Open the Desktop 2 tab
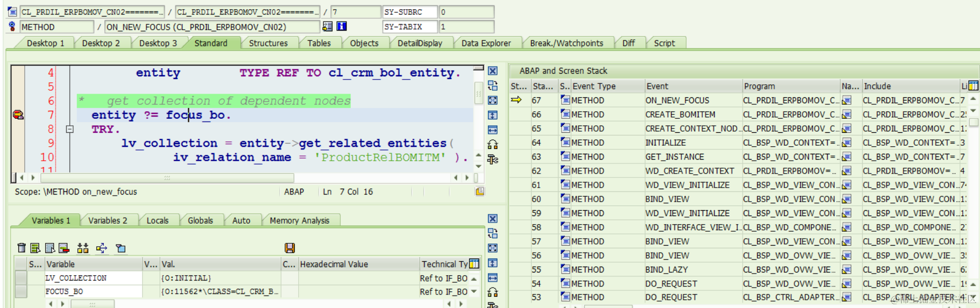 101,43
